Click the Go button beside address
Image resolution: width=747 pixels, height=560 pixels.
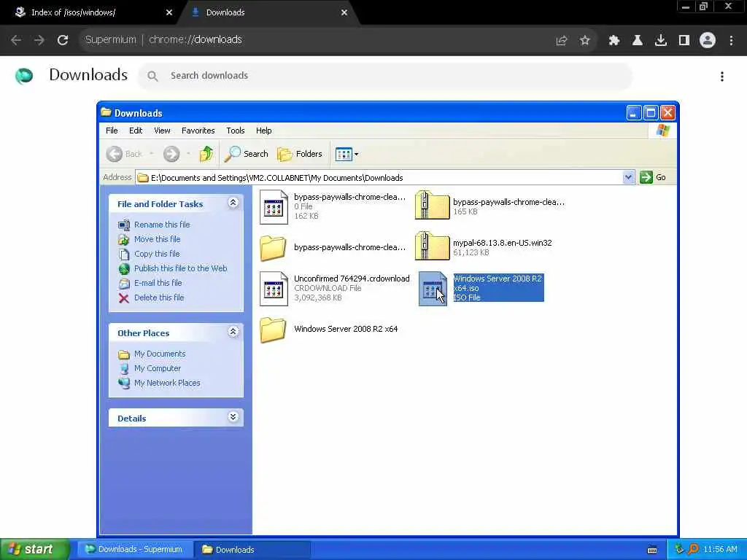[653, 177]
